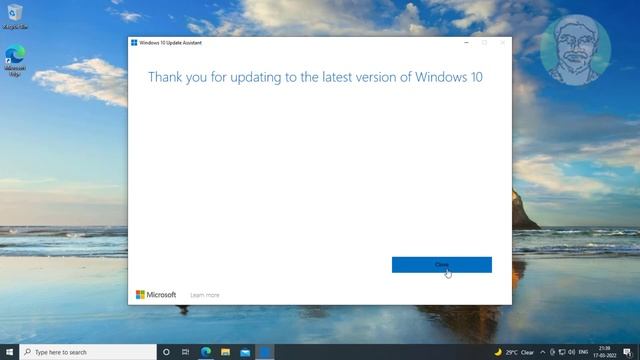Click the round power tray icon left of the network icon
The image size is (640, 360).
[x=552, y=352]
